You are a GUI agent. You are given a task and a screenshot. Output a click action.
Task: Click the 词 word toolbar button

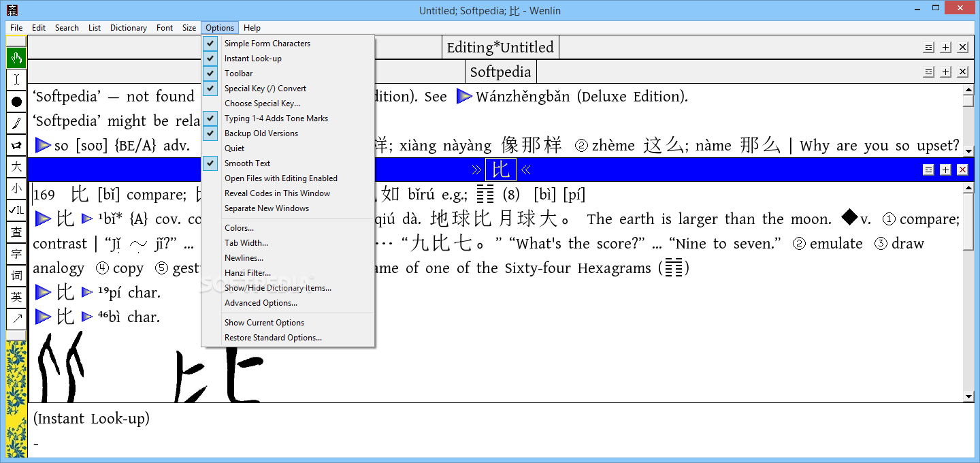coord(16,276)
